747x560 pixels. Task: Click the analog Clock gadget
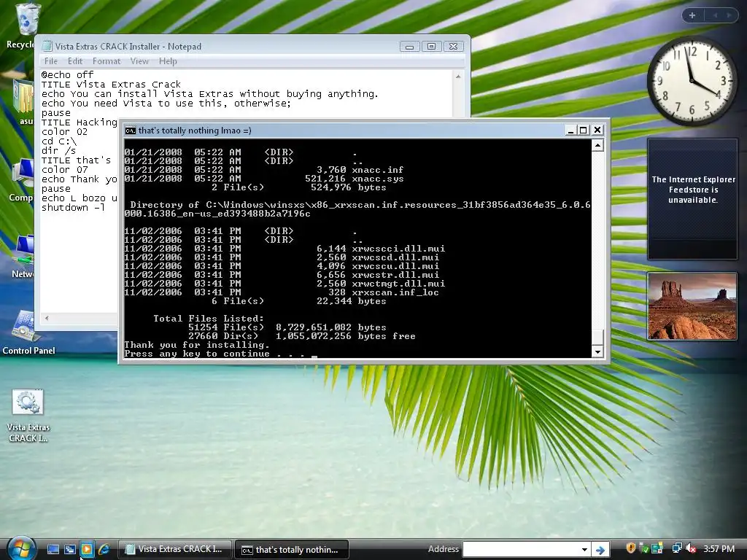(x=692, y=81)
